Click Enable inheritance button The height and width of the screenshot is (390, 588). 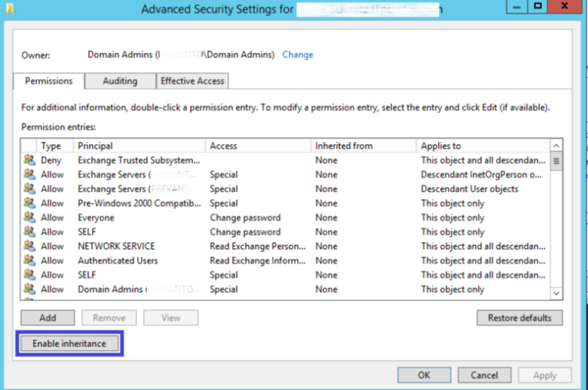click(70, 343)
